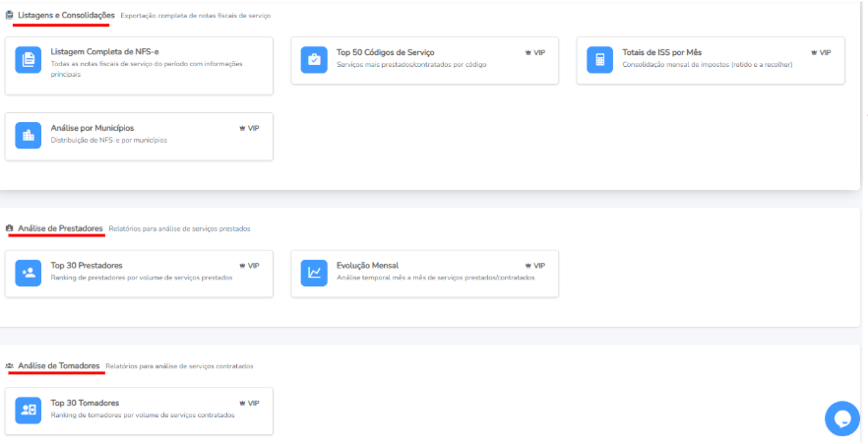This screenshot has height=444, width=868.
Task: Open the Análise por Municípios report title
Action: 92,128
